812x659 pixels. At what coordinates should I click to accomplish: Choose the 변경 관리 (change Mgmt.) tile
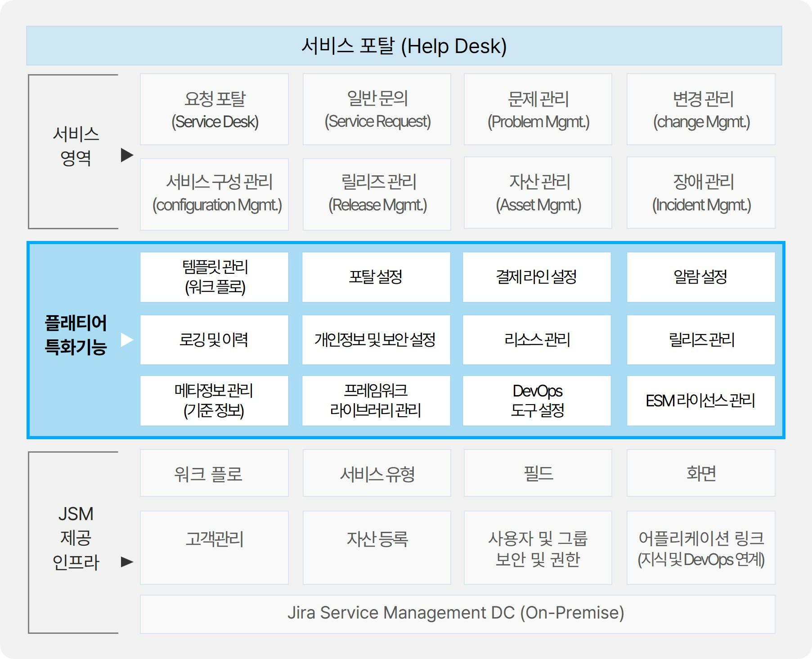(x=701, y=110)
